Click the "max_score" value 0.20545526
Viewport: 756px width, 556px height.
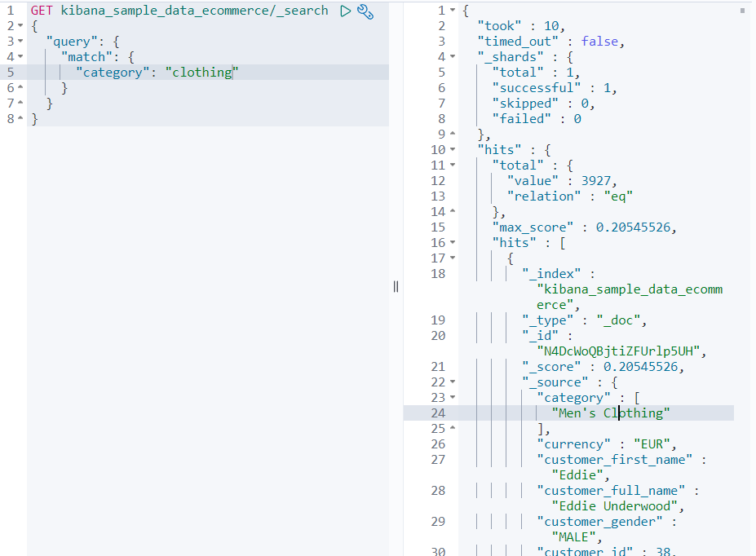pos(633,227)
